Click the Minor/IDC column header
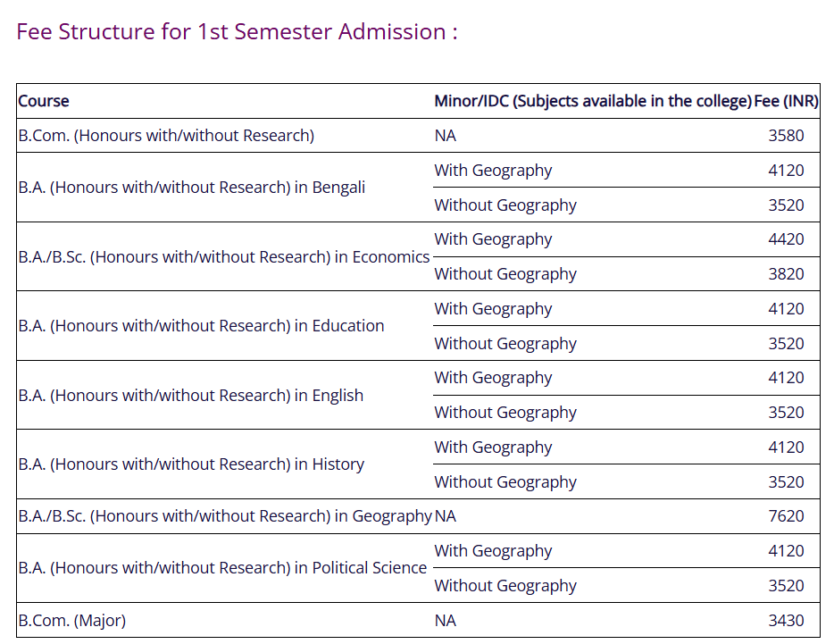This screenshot has height=644, width=834. tap(593, 101)
